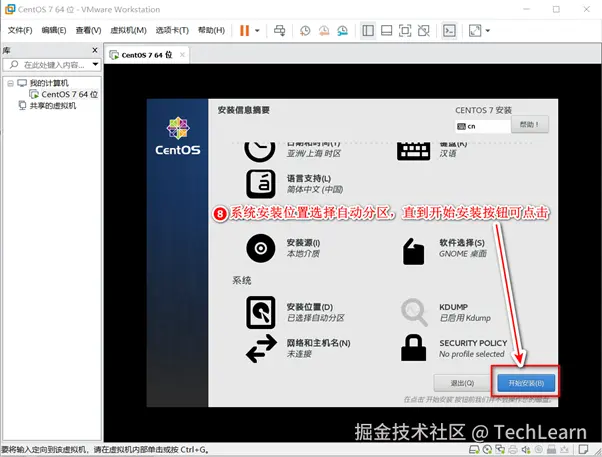Click the sound card status bar icon
602x457 pixels.
[526, 449]
